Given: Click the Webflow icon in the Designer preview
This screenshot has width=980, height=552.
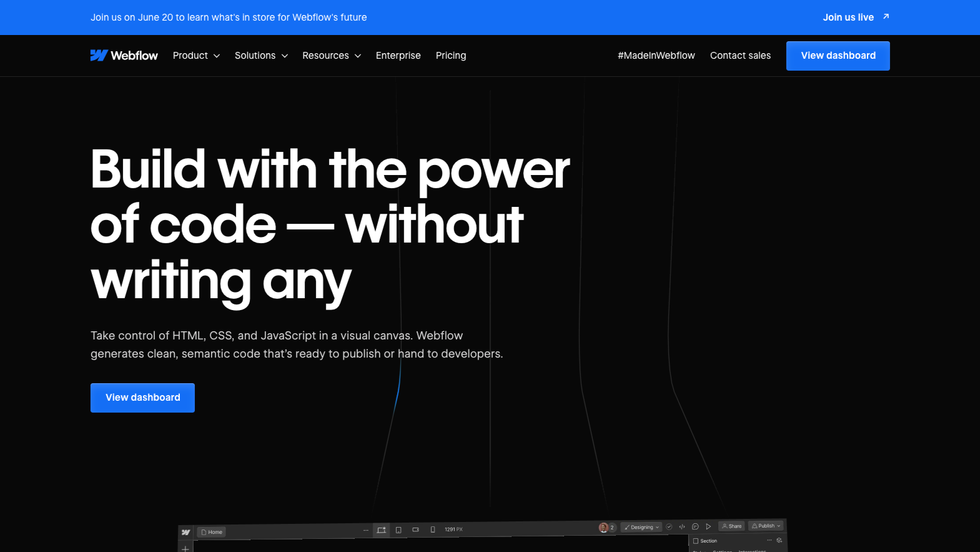Looking at the screenshot, I should click(186, 533).
